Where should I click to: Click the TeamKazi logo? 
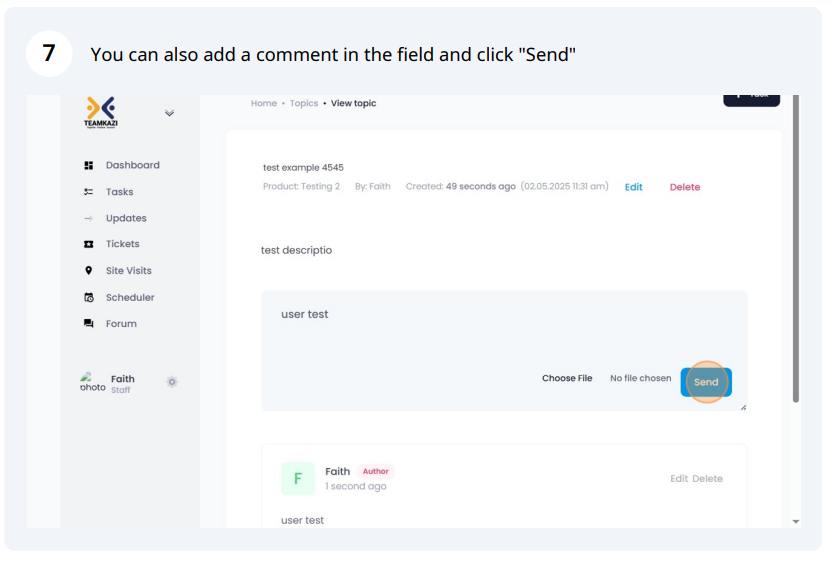point(101,113)
